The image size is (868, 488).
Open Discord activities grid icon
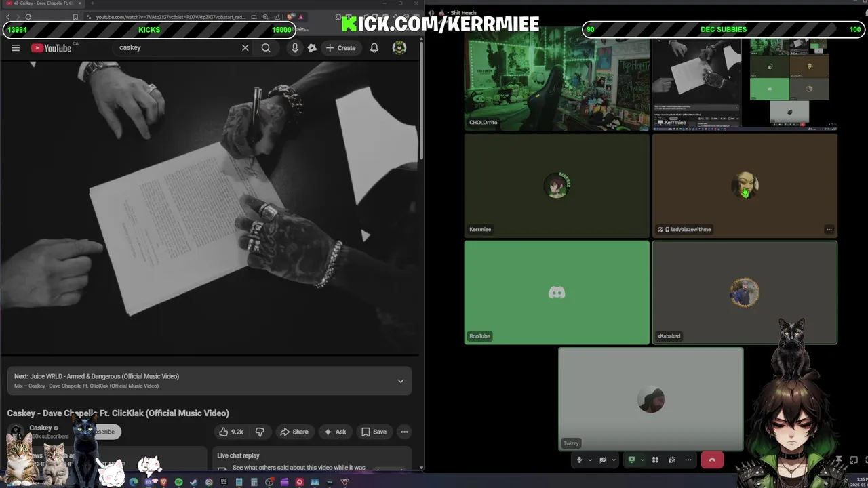click(x=655, y=460)
